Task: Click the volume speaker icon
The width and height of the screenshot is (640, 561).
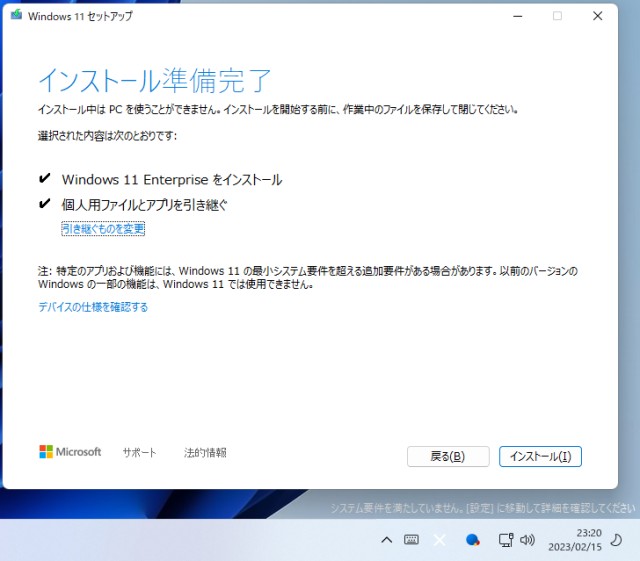Action: click(x=527, y=540)
